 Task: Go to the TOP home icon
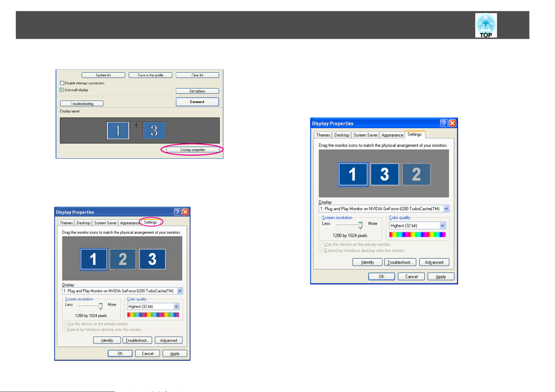[x=486, y=25]
